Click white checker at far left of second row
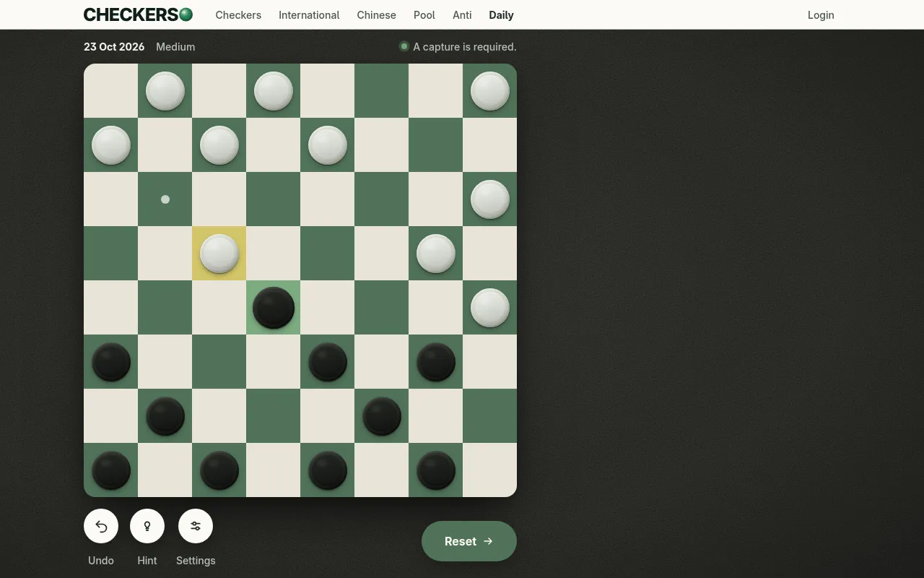The height and width of the screenshot is (578, 924). (111, 145)
